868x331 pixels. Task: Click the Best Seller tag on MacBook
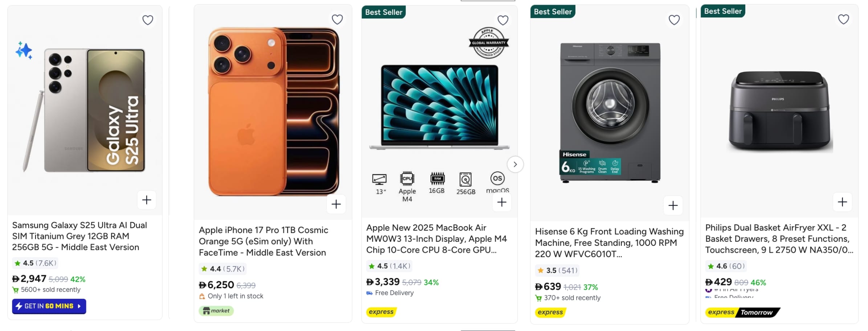point(384,12)
